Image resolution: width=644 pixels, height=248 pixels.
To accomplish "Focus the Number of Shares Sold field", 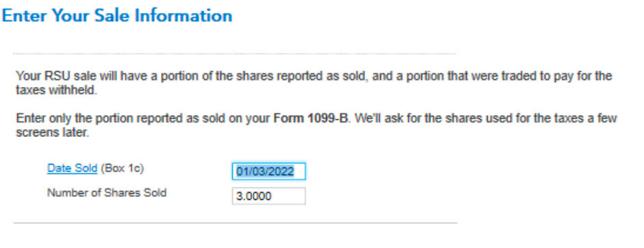I will pos(269,196).
